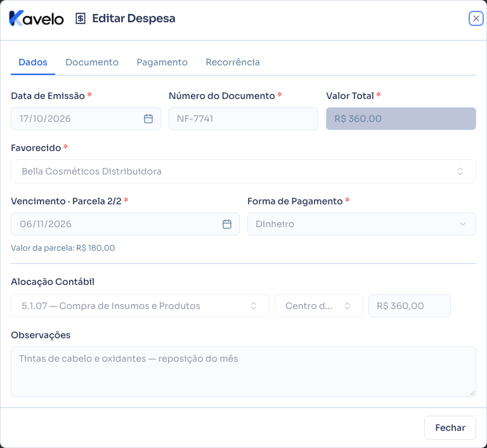Click the Vencimento date field 06/11/2026
Screen dimensions: 487x448
pos(125,224)
